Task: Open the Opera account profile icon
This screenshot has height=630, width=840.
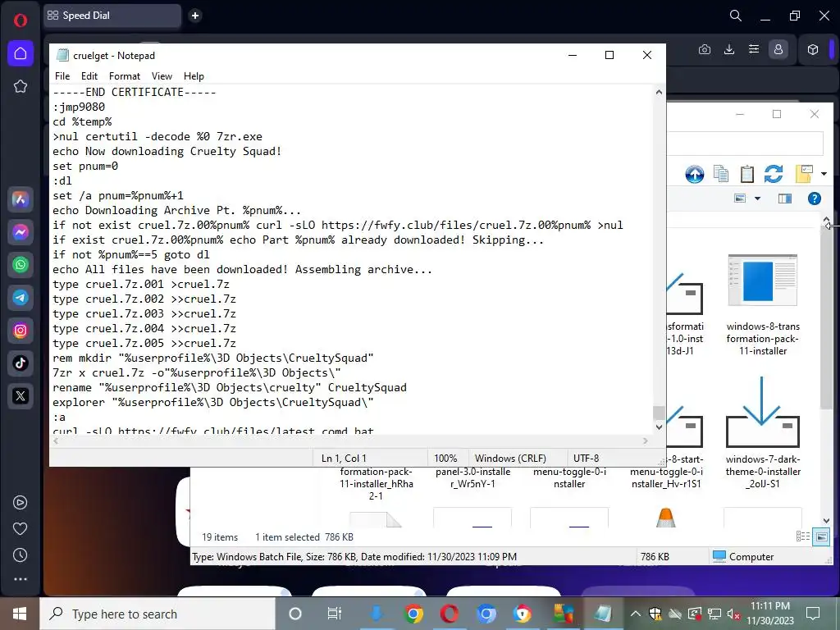Action: [x=778, y=49]
